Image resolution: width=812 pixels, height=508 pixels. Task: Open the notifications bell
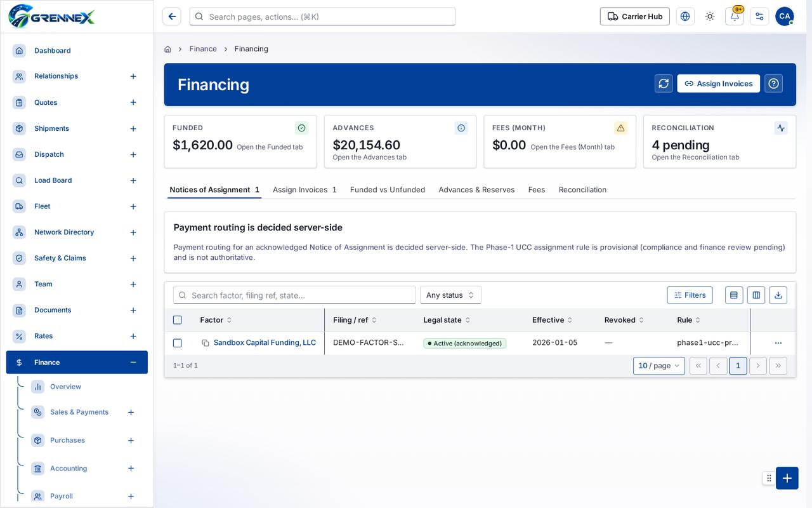click(x=735, y=17)
